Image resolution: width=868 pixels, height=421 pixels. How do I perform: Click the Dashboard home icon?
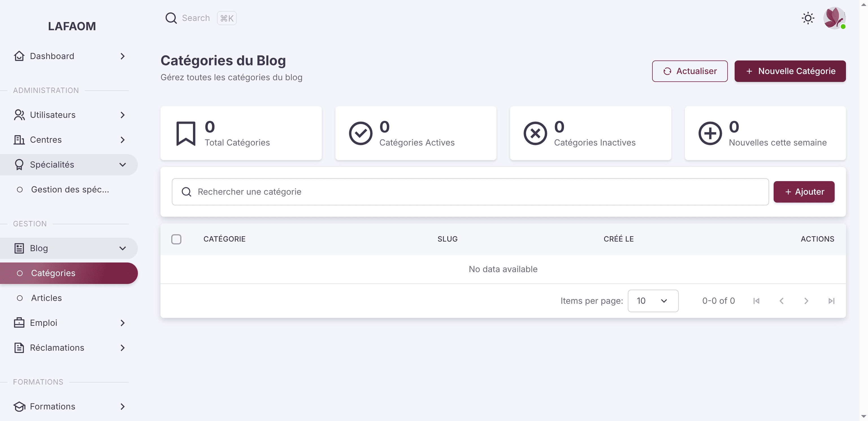(x=19, y=56)
